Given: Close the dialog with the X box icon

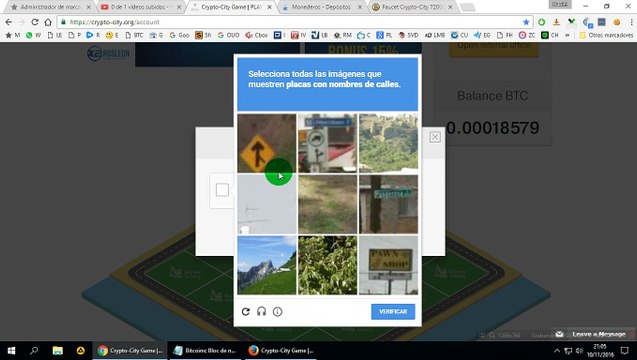Looking at the screenshot, I should [435, 137].
